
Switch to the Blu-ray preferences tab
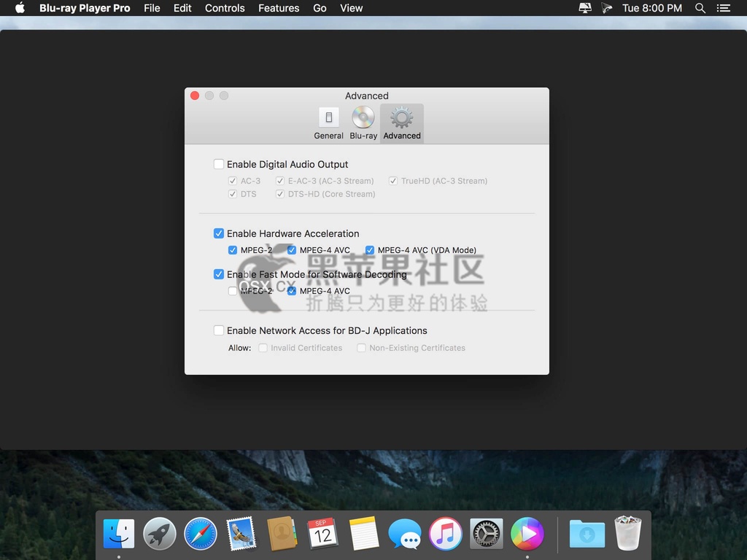[x=363, y=123]
